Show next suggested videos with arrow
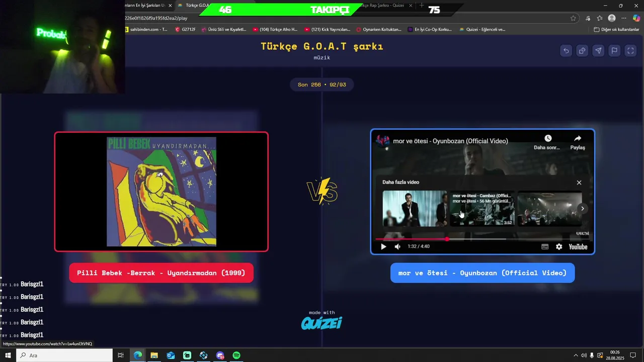644x362 pixels. (583, 209)
